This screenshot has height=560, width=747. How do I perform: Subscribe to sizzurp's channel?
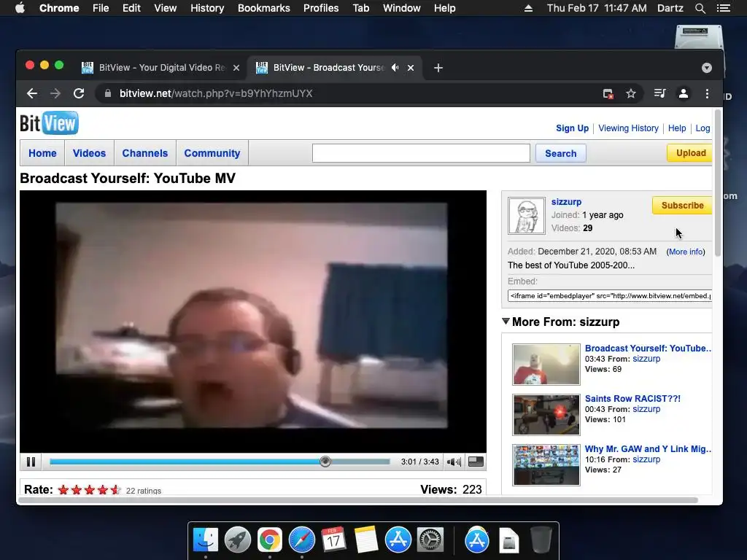point(682,205)
